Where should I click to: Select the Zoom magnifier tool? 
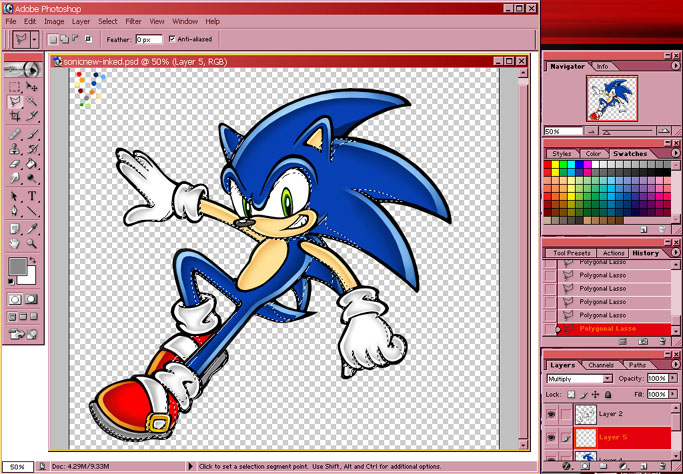point(31,244)
